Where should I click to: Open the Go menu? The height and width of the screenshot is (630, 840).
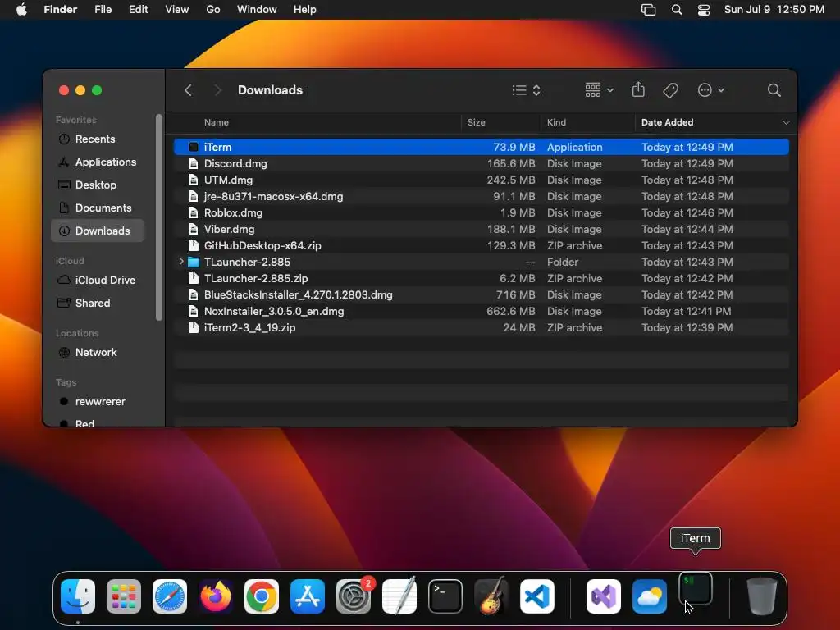coord(213,10)
